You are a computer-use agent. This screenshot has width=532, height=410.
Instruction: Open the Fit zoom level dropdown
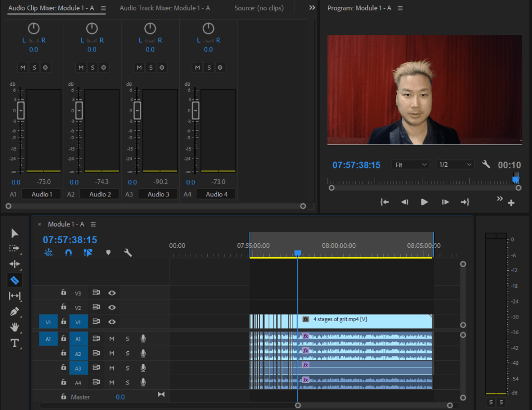tap(410, 165)
